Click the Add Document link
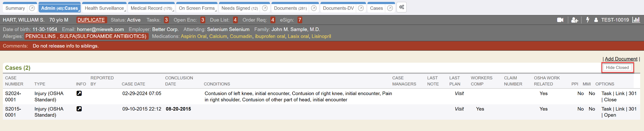This screenshot has height=131, width=644. (x=621, y=59)
